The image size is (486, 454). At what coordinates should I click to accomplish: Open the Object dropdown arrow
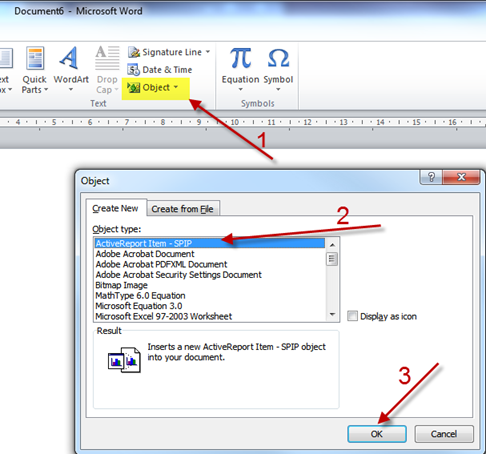[176, 87]
